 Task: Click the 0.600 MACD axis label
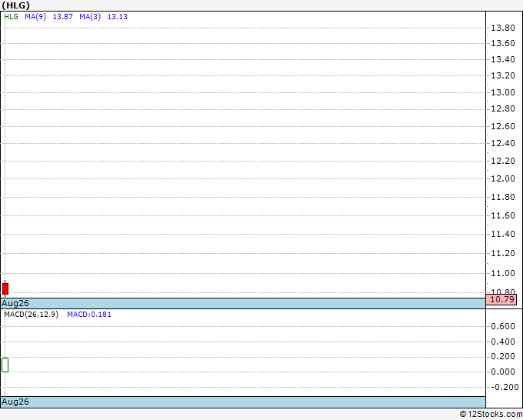pos(503,326)
